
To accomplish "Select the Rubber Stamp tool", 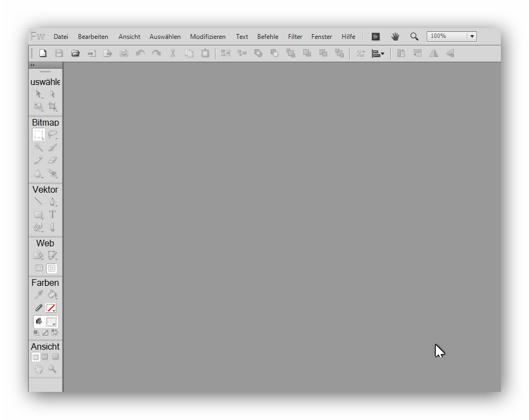I will (x=53, y=173).
